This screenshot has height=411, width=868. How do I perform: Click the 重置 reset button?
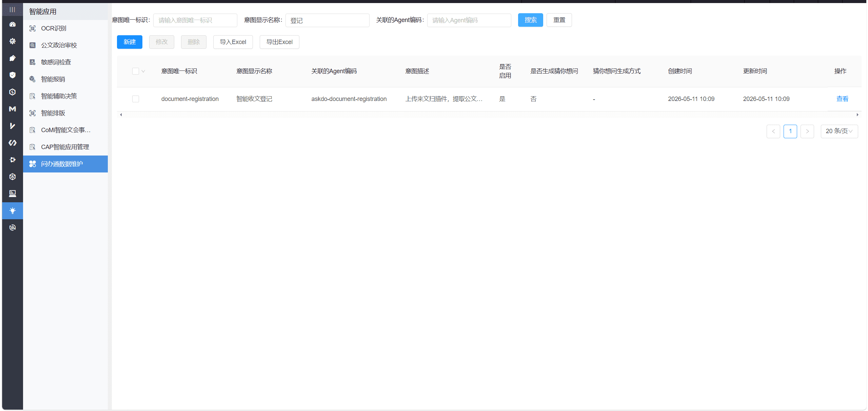[x=559, y=20]
